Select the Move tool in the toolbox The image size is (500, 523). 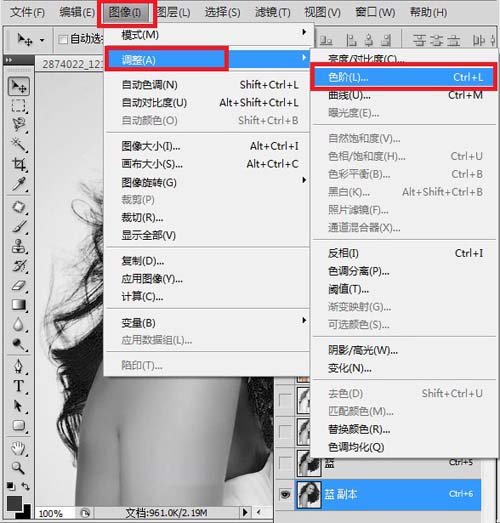click(x=19, y=86)
